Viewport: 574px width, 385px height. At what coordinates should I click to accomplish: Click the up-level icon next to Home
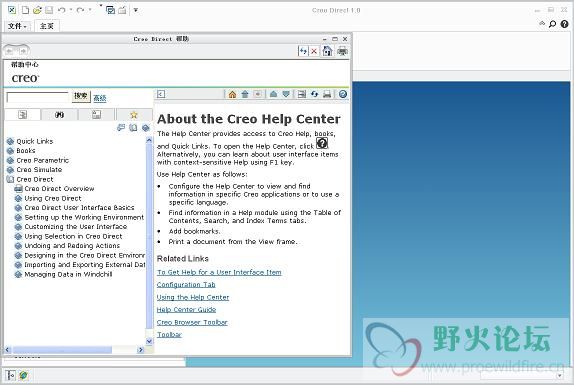(x=245, y=94)
